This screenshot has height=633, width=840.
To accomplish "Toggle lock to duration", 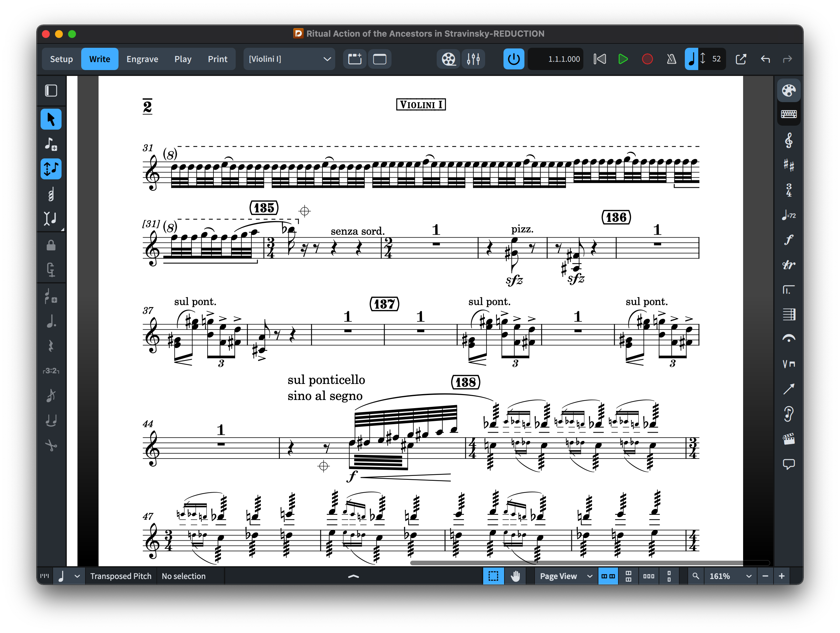I will click(51, 245).
